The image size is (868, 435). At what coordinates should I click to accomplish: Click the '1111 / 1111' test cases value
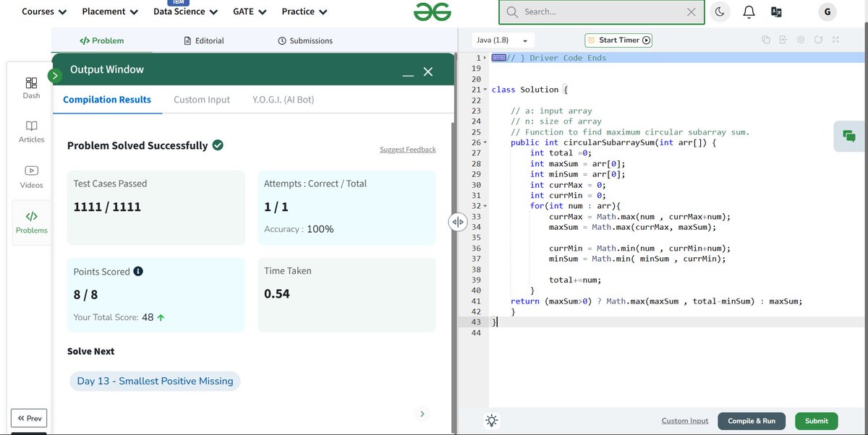click(107, 207)
